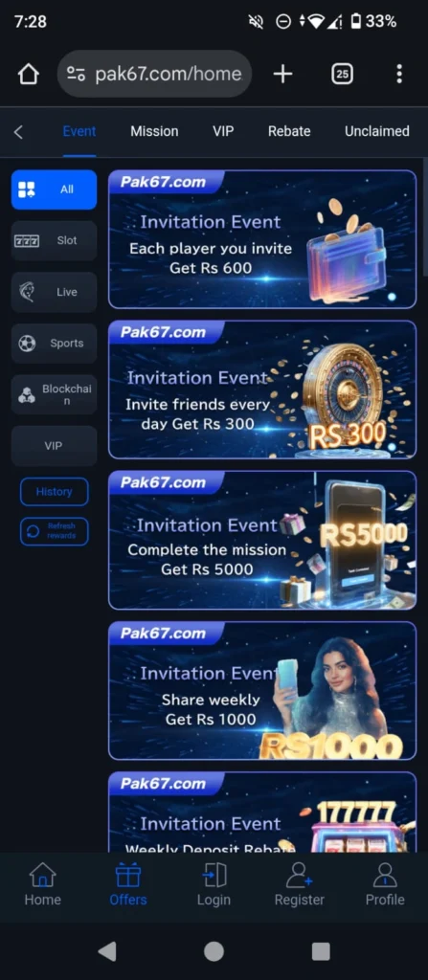Viewport: 428px width, 980px height.
Task: Switch to the Mission tab
Action: coord(154,131)
